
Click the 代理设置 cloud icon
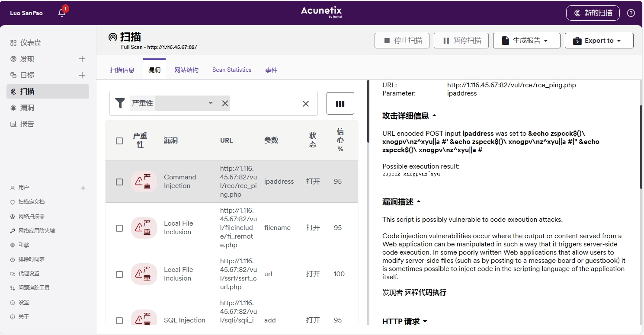[x=13, y=274]
